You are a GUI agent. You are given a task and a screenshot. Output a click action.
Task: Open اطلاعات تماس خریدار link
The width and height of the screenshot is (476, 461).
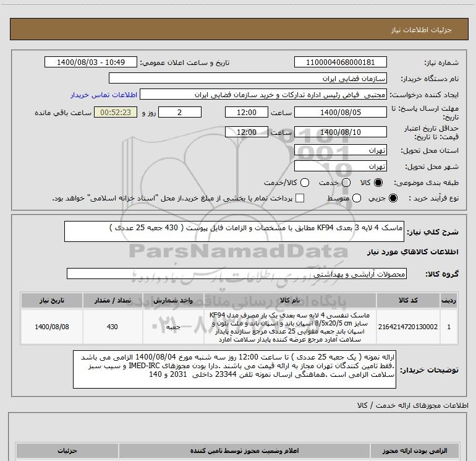tap(104, 95)
